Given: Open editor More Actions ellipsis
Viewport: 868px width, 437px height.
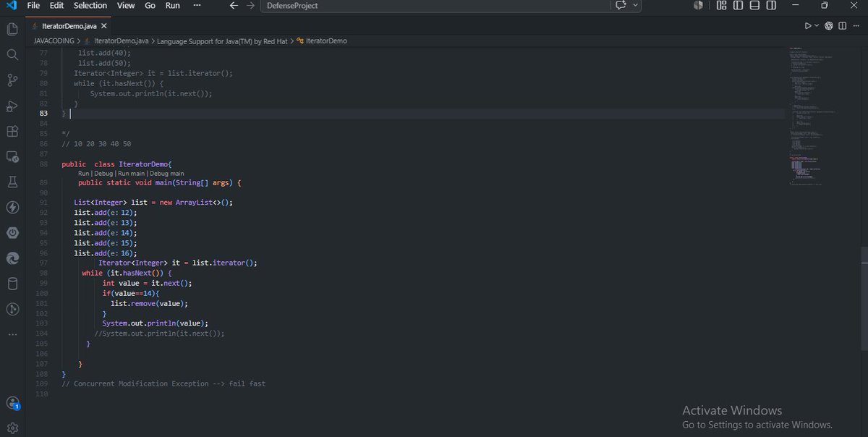Looking at the screenshot, I should point(856,26).
